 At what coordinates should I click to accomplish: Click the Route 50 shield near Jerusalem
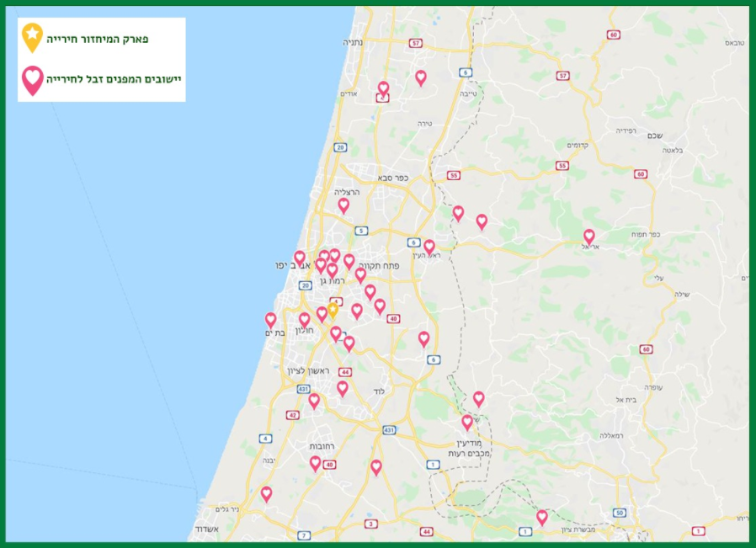[620, 513]
